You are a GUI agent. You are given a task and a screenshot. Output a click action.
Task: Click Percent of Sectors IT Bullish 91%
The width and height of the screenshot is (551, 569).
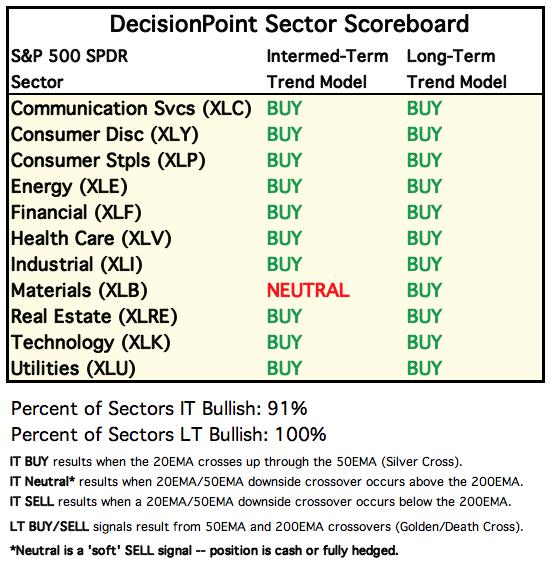pyautogui.click(x=159, y=409)
